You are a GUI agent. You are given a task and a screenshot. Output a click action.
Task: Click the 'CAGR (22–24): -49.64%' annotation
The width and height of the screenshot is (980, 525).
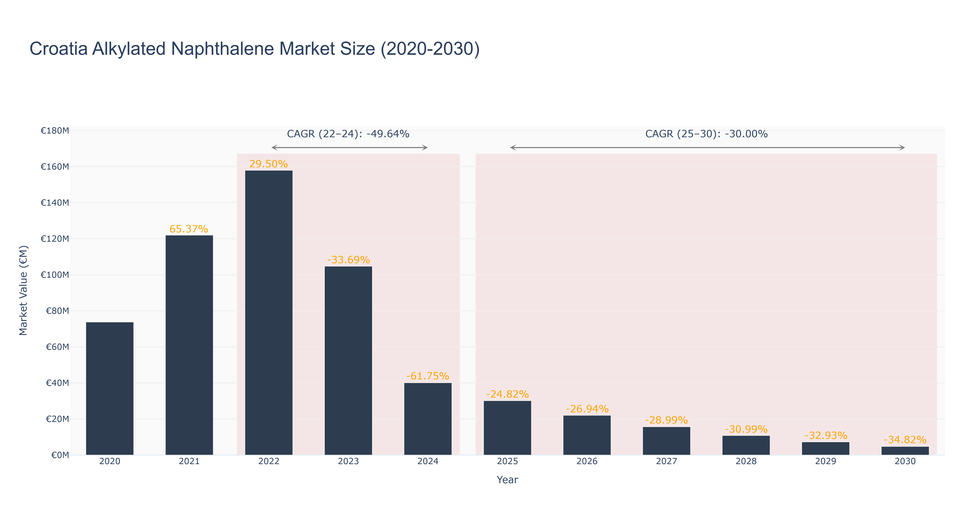tap(348, 134)
